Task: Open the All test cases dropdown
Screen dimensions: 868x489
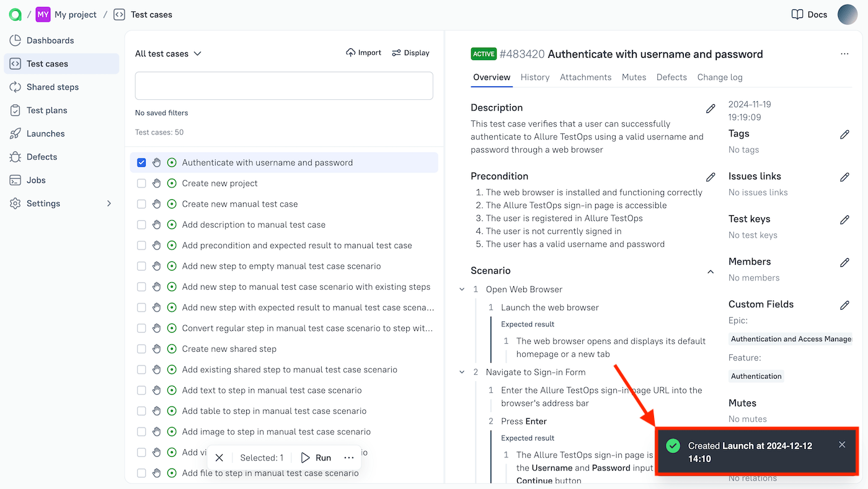Action: click(x=168, y=54)
